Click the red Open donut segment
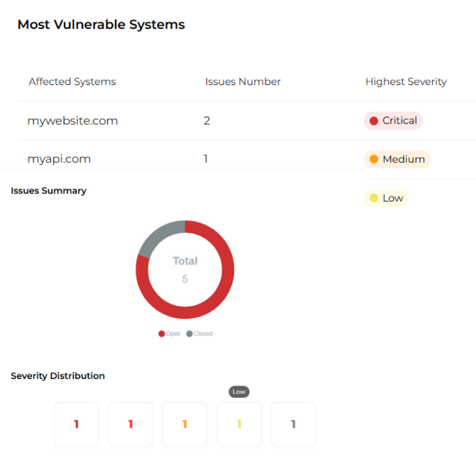476x464 pixels. [222, 296]
